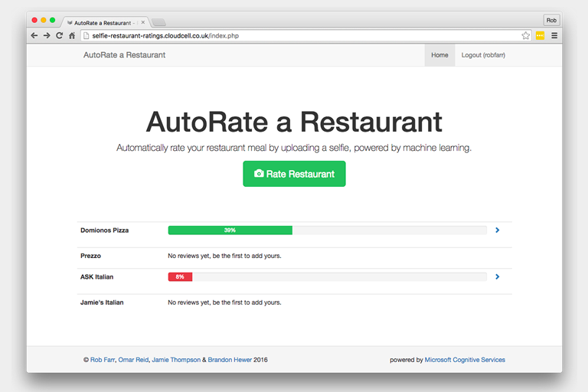Select the AutoRate a Restaurant browser tab
The height and width of the screenshot is (392, 588).
[106, 22]
